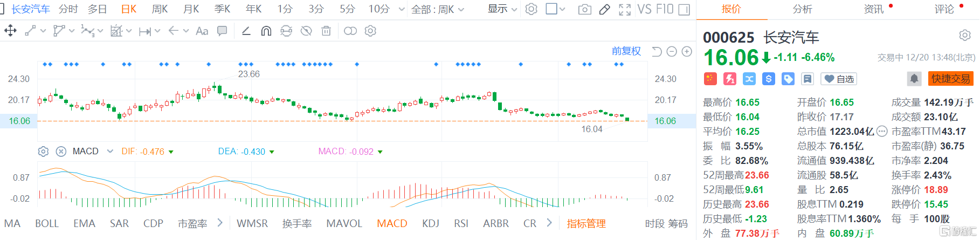The image size is (980, 240).
Task: Expand more minute intervals after 10分
Action: coord(402,9)
